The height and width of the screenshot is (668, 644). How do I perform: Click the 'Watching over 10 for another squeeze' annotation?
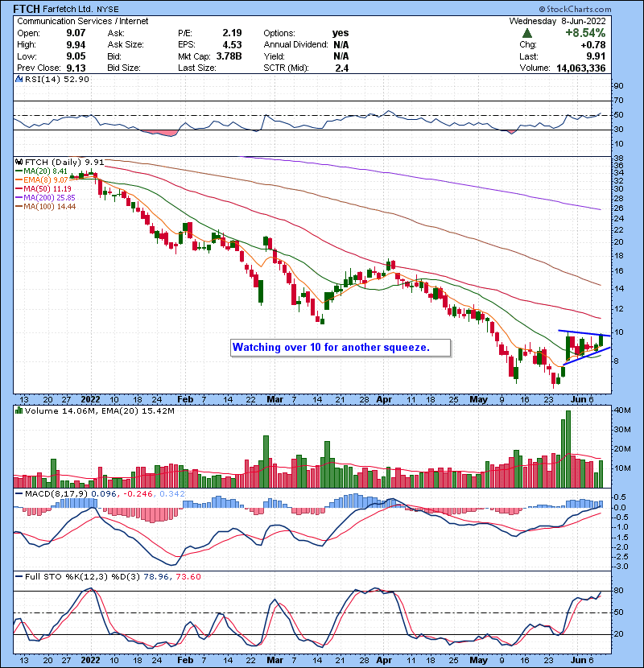coord(341,348)
